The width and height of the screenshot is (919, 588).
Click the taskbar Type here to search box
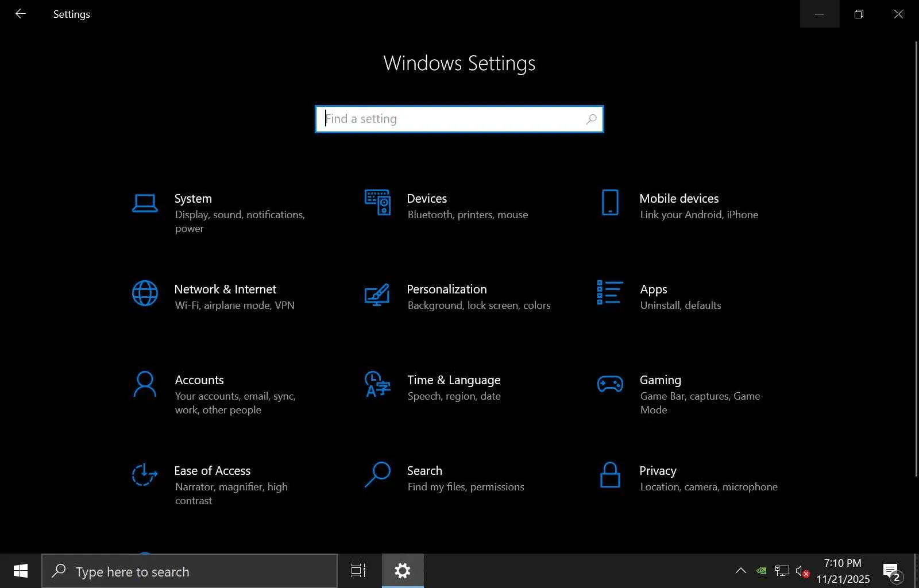coord(190,571)
